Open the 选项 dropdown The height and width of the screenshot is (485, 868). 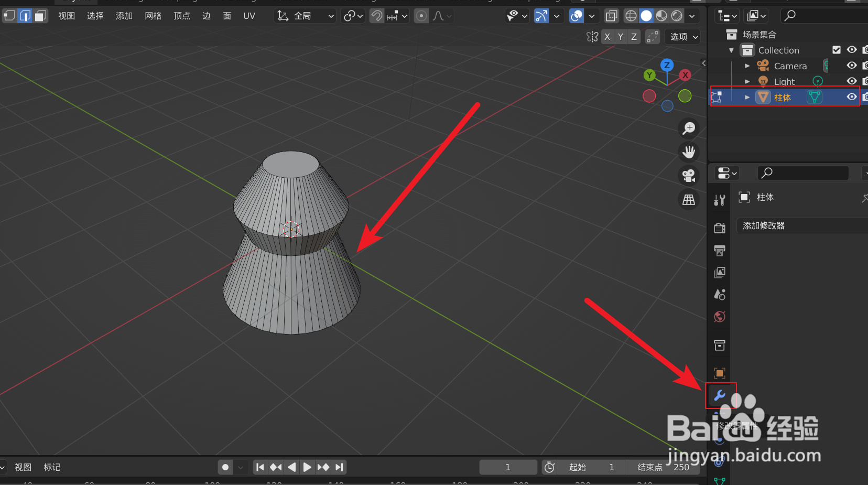pos(683,37)
